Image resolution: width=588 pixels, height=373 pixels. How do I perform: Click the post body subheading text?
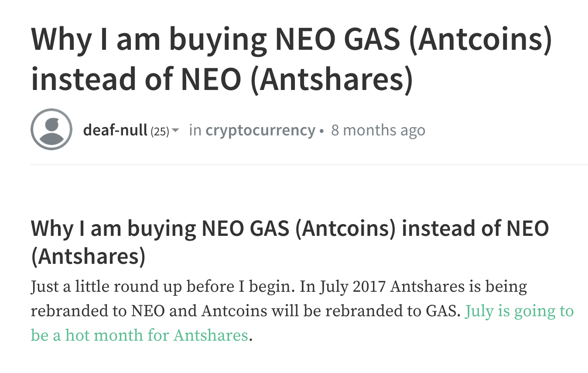[x=290, y=243]
